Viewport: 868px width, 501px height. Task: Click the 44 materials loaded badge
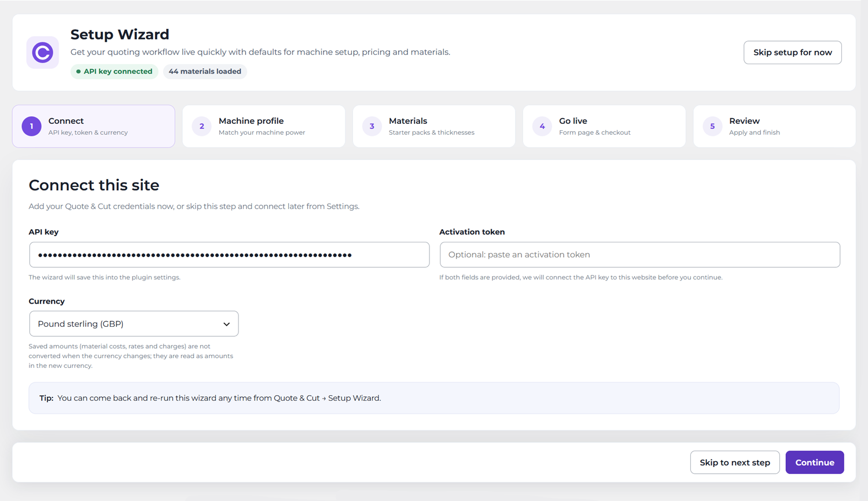point(205,71)
